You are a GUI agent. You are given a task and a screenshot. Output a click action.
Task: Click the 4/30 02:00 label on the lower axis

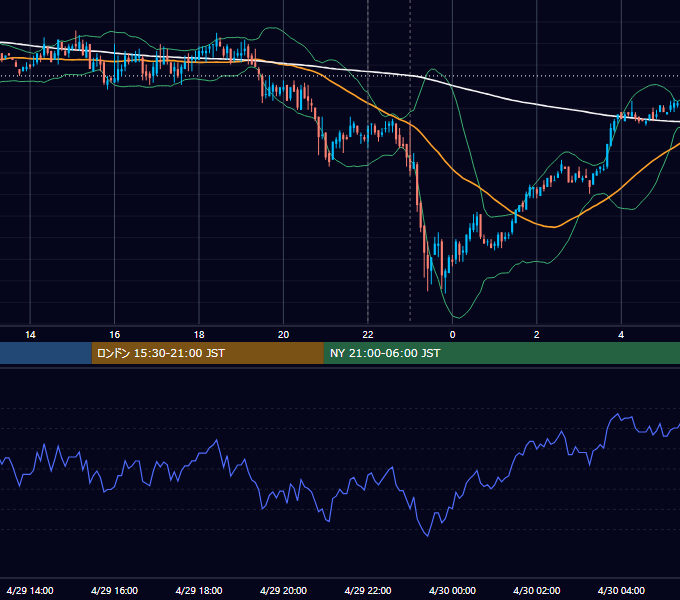tap(536, 590)
